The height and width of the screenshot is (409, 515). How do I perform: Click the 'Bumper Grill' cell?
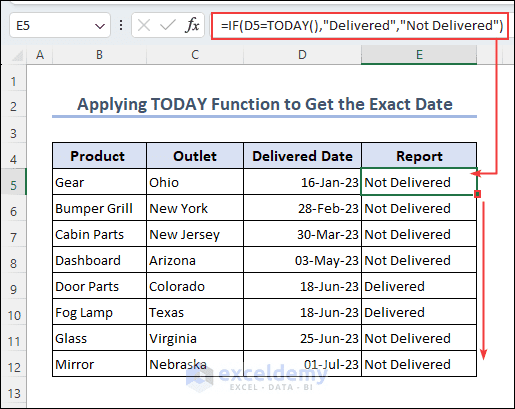coord(99,208)
